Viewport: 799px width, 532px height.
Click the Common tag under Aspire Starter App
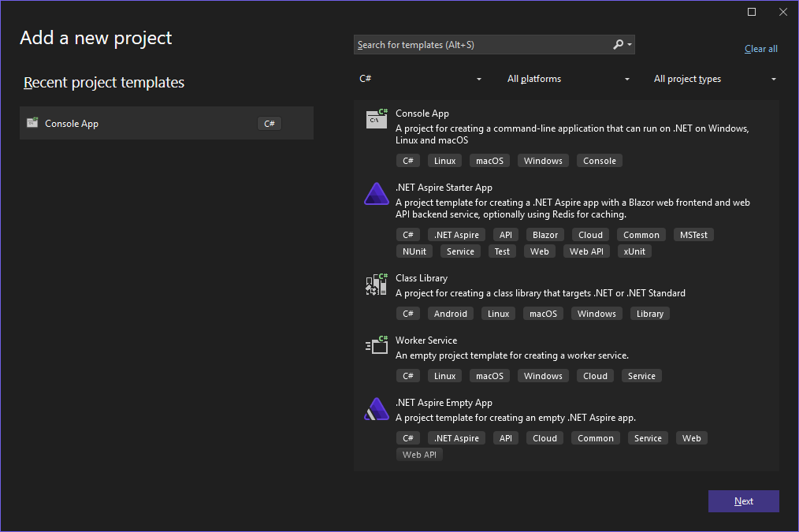[x=641, y=235]
